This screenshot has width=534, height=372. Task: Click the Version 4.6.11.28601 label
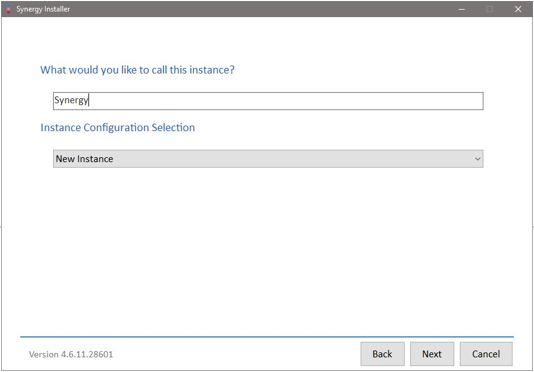pos(71,354)
